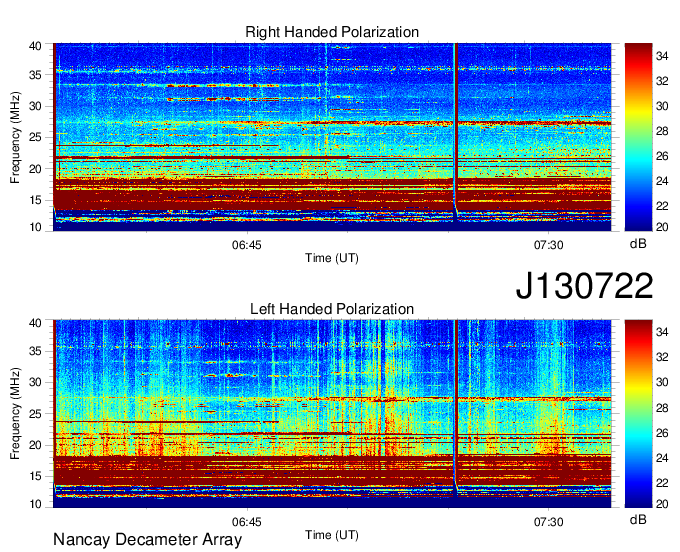Click the 34 value on the upper colorbar

[x=662, y=56]
